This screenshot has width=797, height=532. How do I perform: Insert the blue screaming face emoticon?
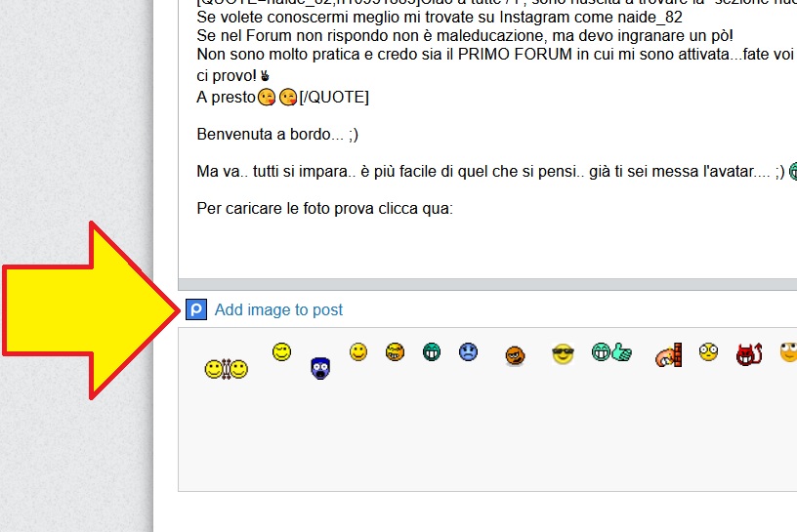tap(319, 368)
